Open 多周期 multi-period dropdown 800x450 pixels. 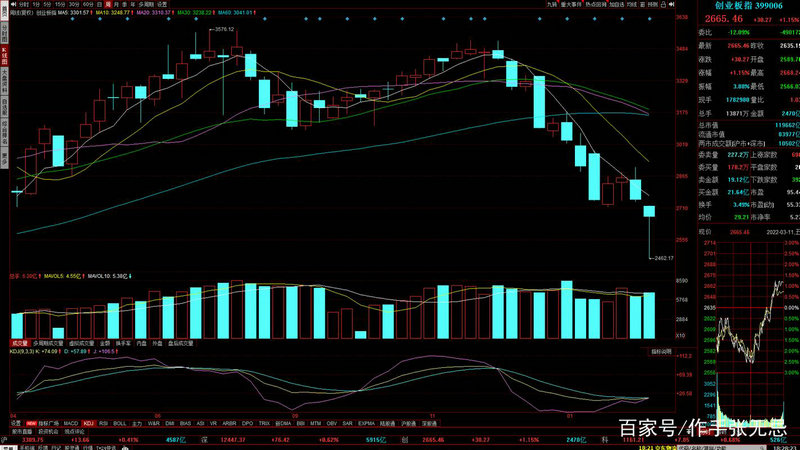click(142, 5)
